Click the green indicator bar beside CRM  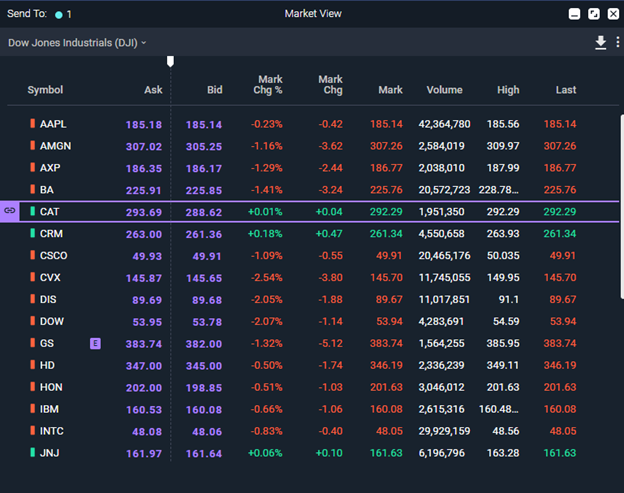tap(33, 233)
